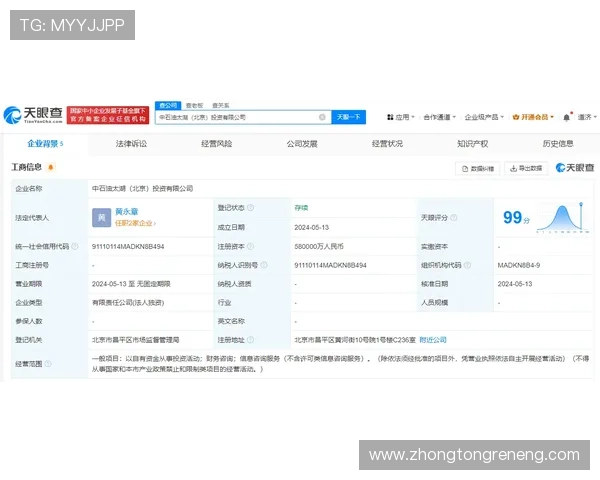Click the 工商信息 alert bell icon

51,167
